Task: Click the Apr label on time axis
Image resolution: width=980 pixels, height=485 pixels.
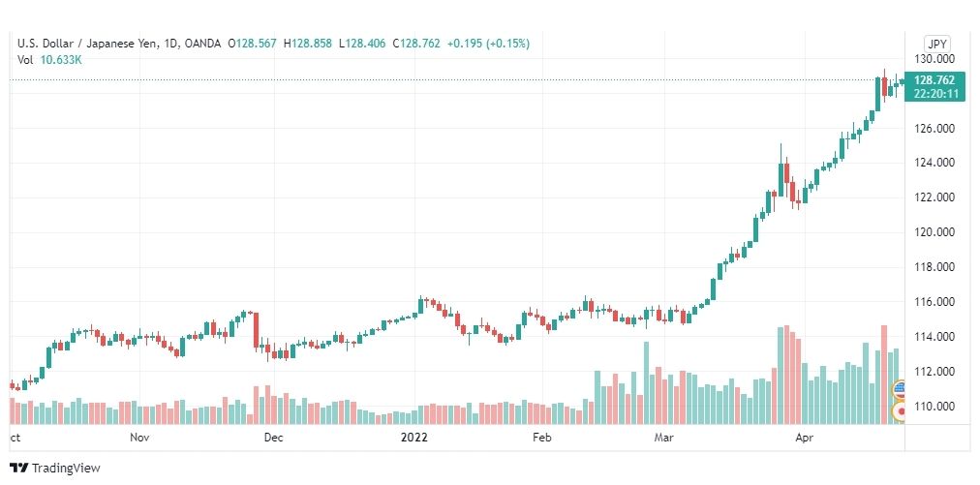Action: pyautogui.click(x=804, y=438)
